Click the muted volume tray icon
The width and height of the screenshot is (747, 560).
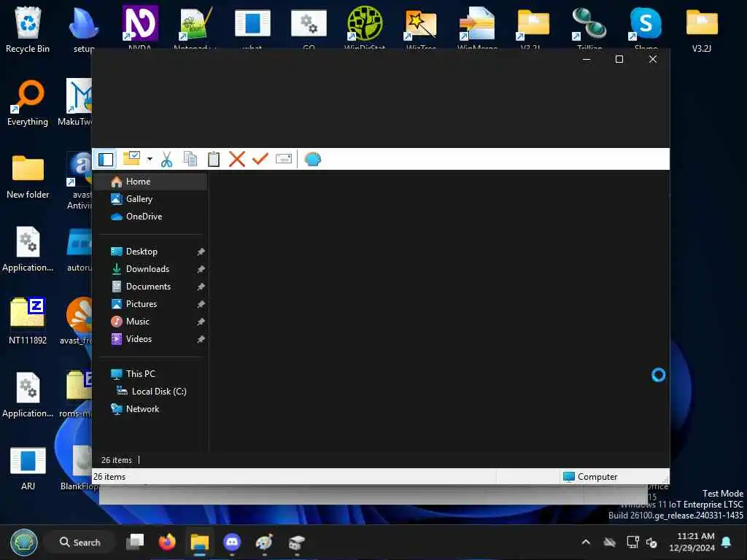point(651,542)
